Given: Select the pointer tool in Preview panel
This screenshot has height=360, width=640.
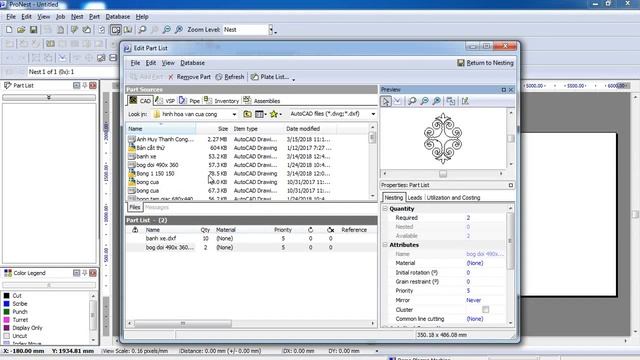Looking at the screenshot, I should [386, 101].
